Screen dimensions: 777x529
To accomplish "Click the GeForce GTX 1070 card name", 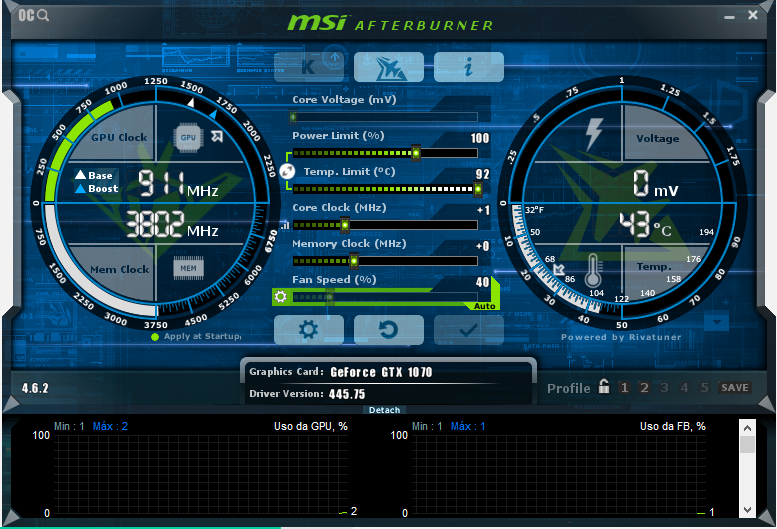I will [x=381, y=372].
